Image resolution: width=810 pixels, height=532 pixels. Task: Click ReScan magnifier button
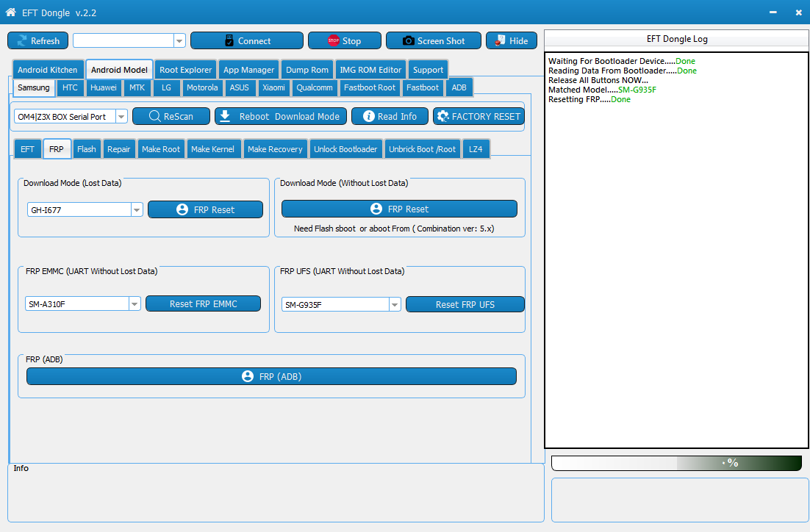tap(171, 116)
